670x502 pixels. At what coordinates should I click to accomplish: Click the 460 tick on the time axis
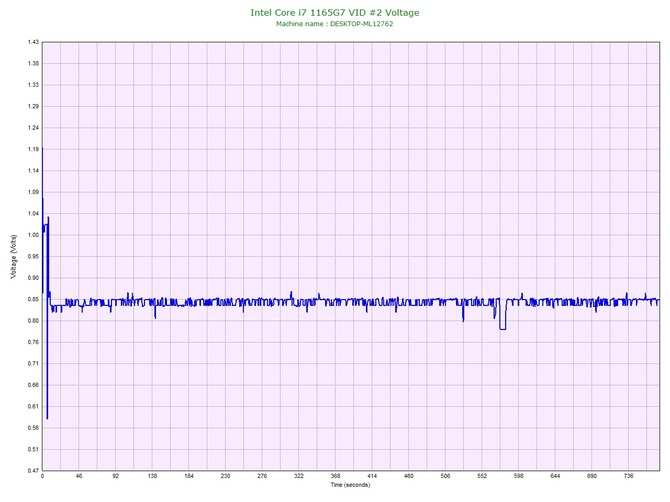point(409,476)
